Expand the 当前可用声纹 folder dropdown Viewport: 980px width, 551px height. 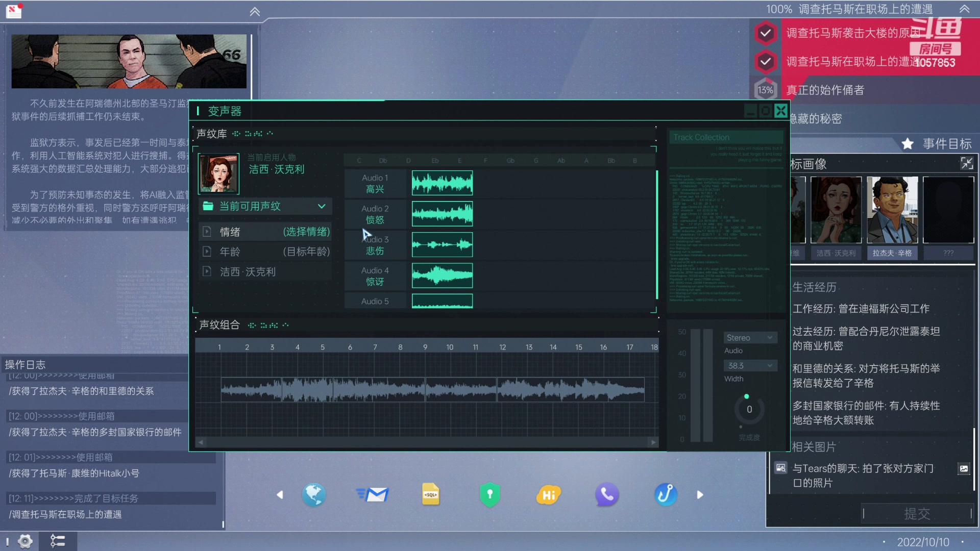coord(322,206)
